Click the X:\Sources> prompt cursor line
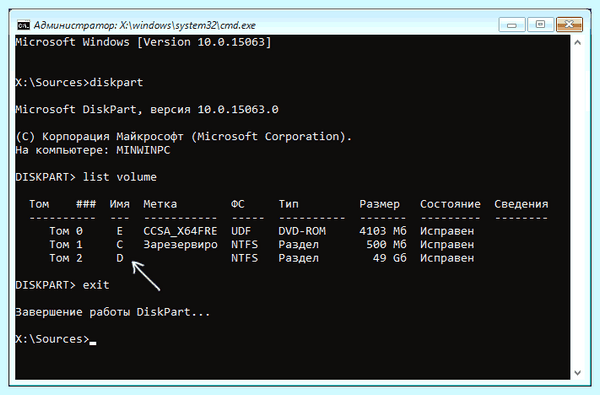 pos(56,339)
